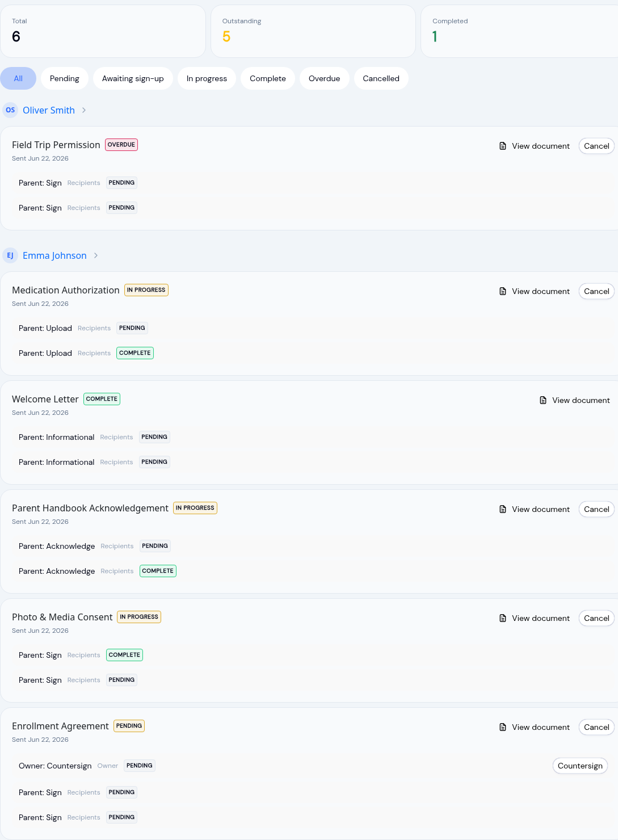Click COMPLETE badge under Photo & Media Consent
This screenshot has width=618, height=840.
coord(124,655)
